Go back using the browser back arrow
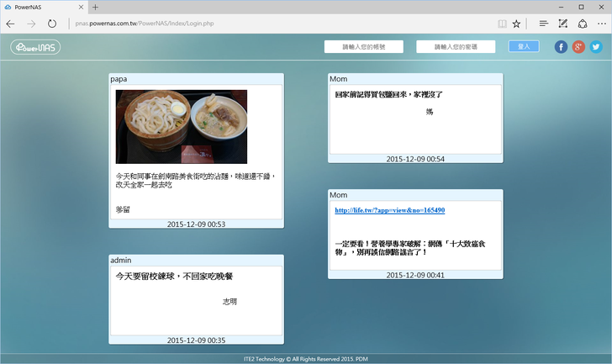The image size is (612, 364). pos(11,24)
